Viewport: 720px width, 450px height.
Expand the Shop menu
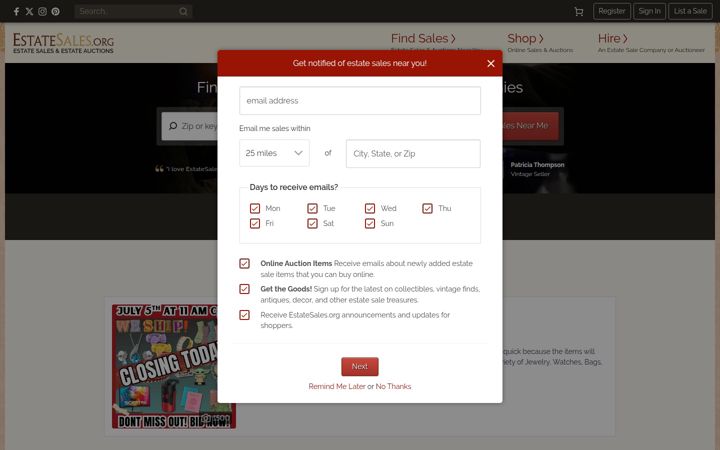click(x=525, y=39)
